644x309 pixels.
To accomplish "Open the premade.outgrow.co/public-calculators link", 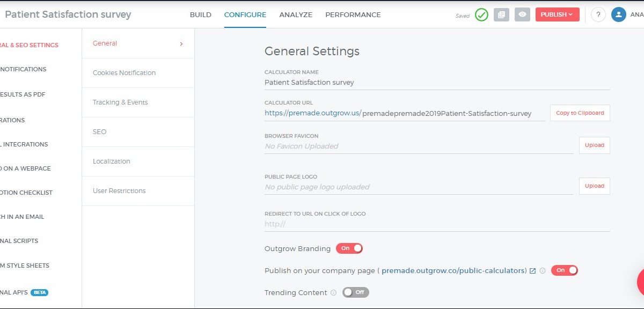I will [x=453, y=271].
